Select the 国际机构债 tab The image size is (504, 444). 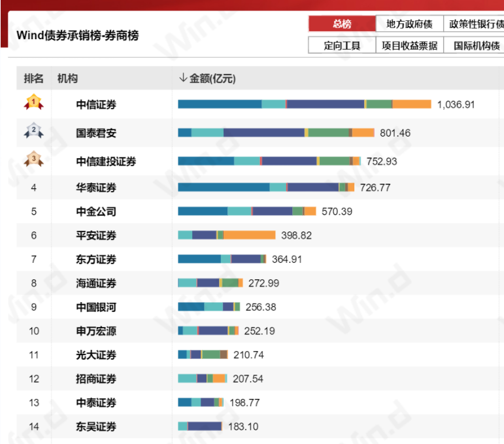[x=474, y=45]
